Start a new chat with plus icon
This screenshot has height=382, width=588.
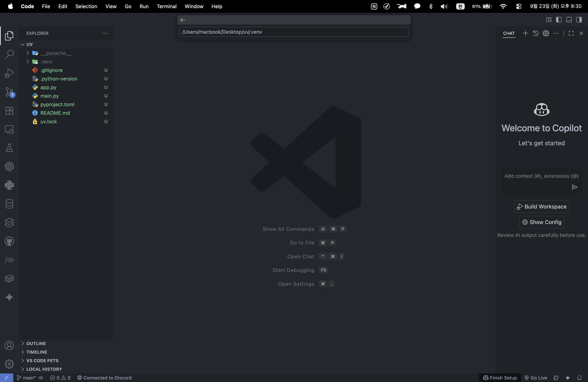(x=525, y=33)
